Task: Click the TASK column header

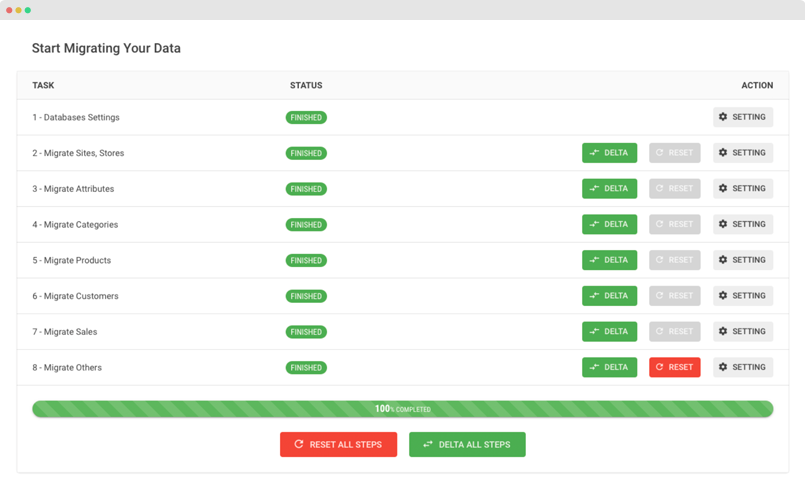Action: click(x=43, y=85)
